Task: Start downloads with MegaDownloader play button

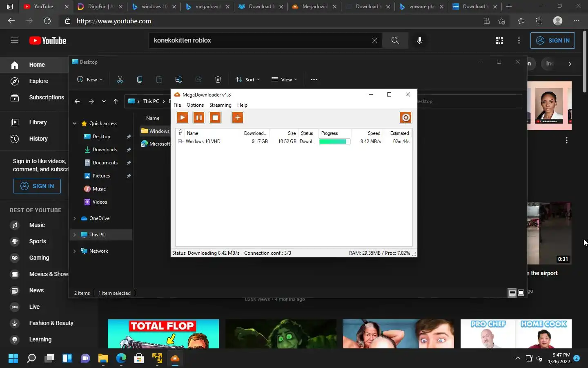Action: [183, 118]
